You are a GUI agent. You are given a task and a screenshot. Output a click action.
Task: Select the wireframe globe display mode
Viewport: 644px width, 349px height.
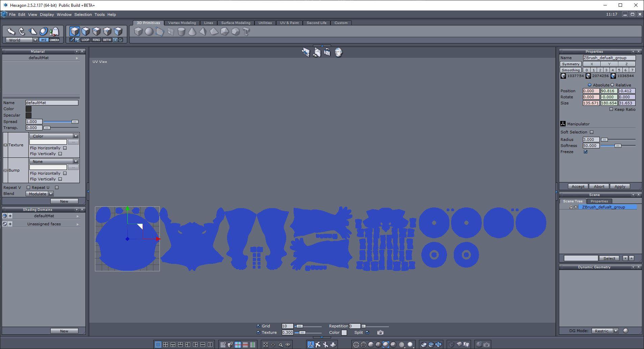pos(356,345)
